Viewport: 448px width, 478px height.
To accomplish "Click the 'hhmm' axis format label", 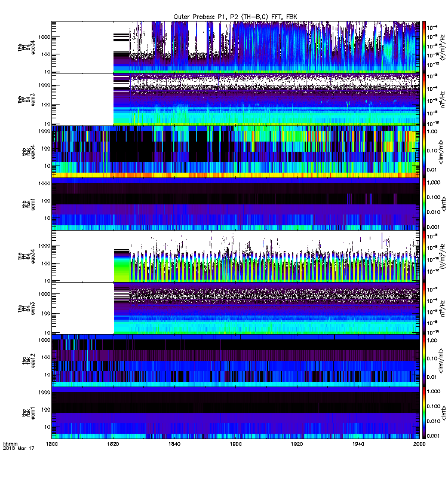I will click(x=10, y=444).
